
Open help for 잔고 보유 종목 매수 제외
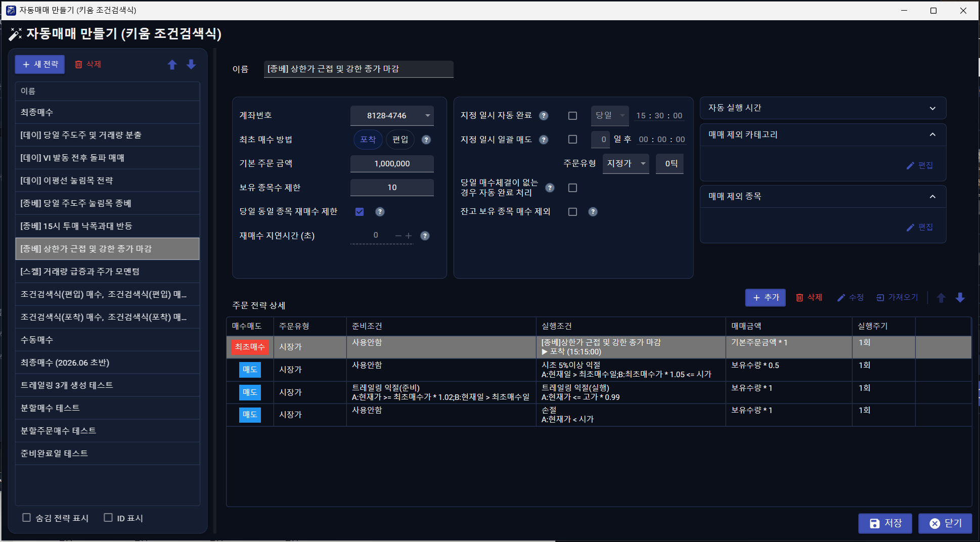point(593,212)
